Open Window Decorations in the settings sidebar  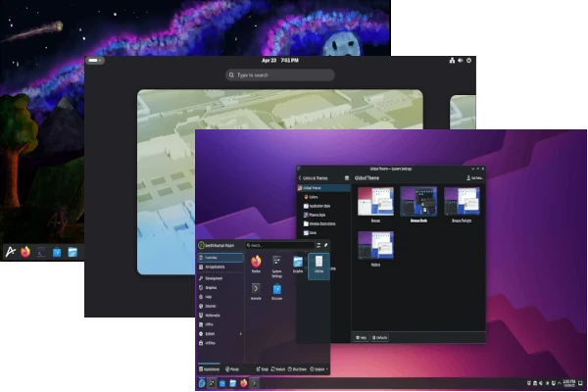[x=324, y=224]
